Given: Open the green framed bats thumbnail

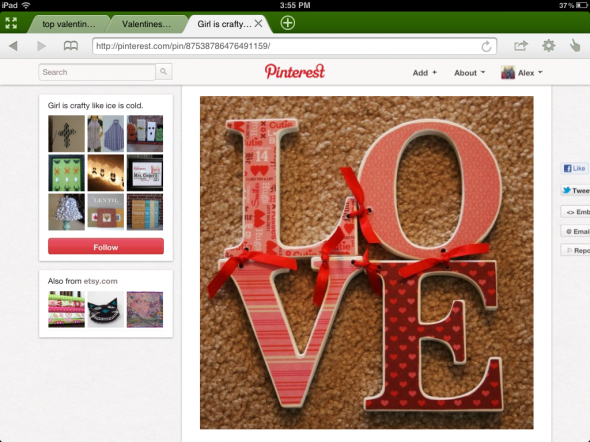Looking at the screenshot, I should pyautogui.click(x=66, y=173).
